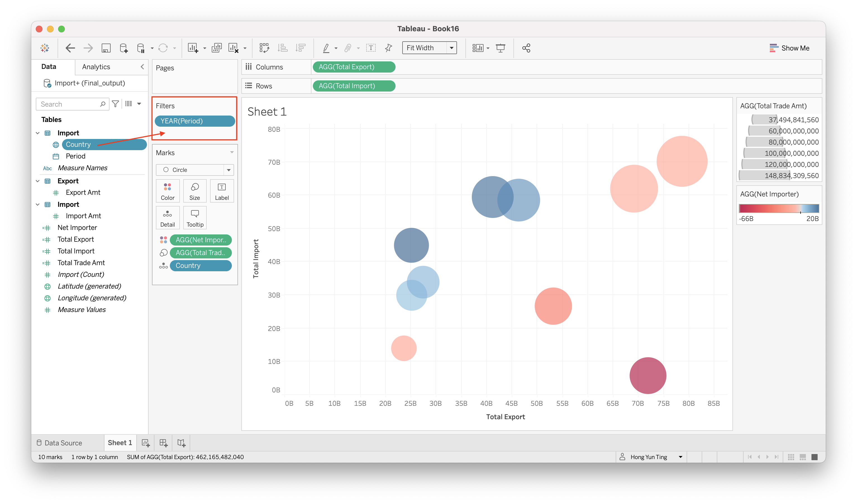Screen dimensions: 857x504
Task: Click the Save workbook icon
Action: (106, 48)
